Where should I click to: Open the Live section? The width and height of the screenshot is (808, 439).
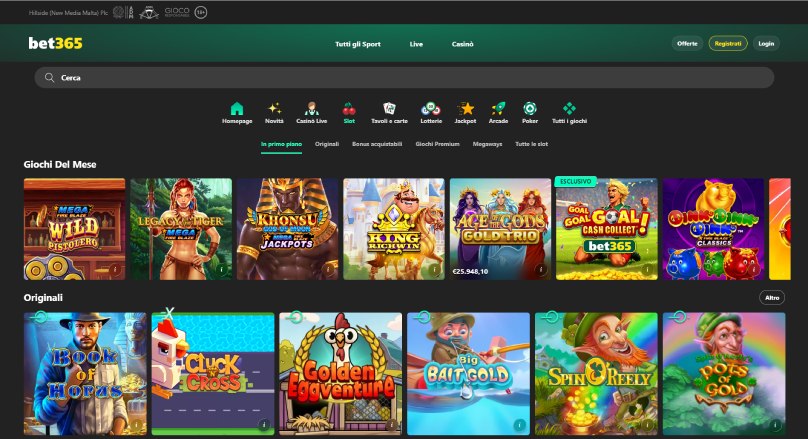(x=416, y=44)
